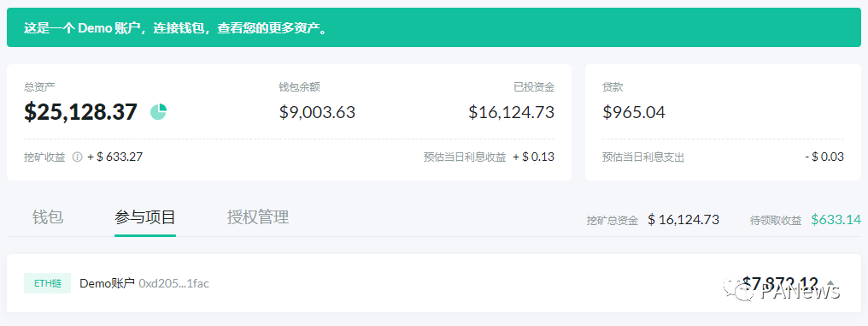Switch to the 钱包 tab
The width and height of the screenshot is (868, 326).
[48, 216]
